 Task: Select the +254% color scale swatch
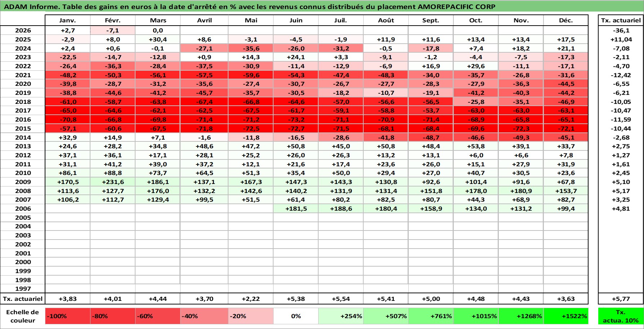tap(341, 316)
